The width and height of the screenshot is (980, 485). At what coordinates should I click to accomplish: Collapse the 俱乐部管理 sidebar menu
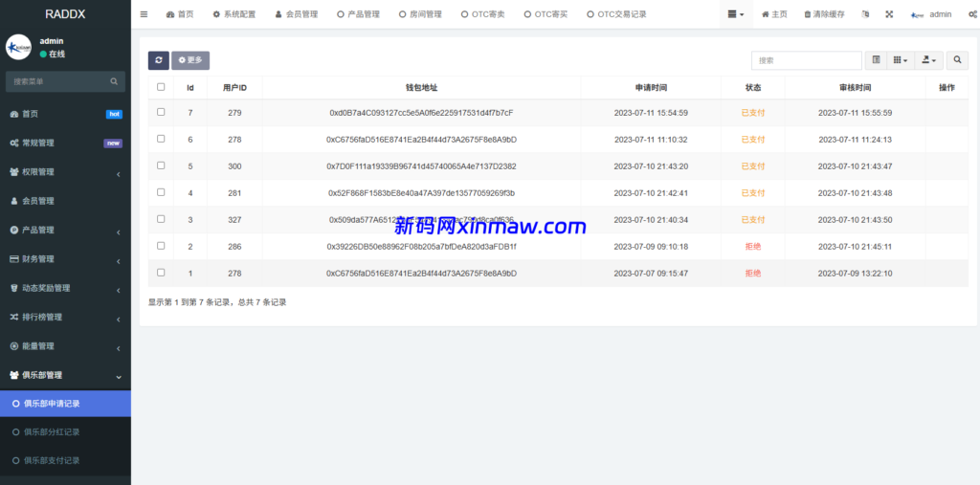pyautogui.click(x=65, y=375)
